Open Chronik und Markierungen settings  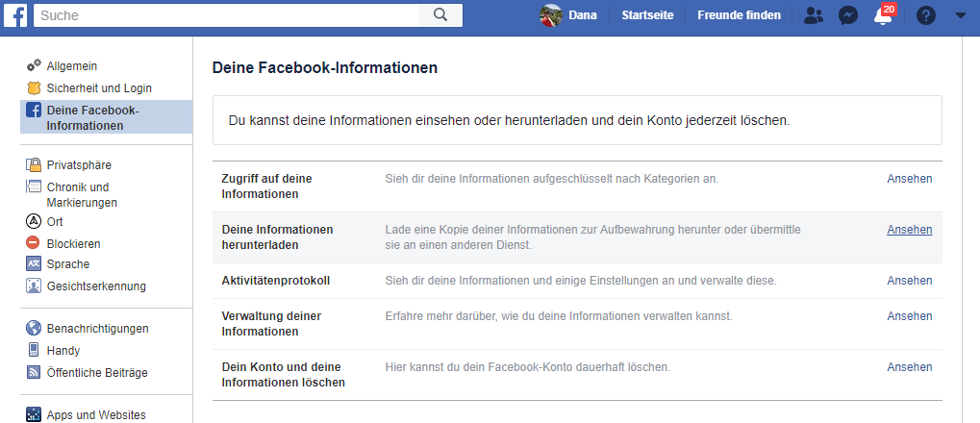coord(82,194)
